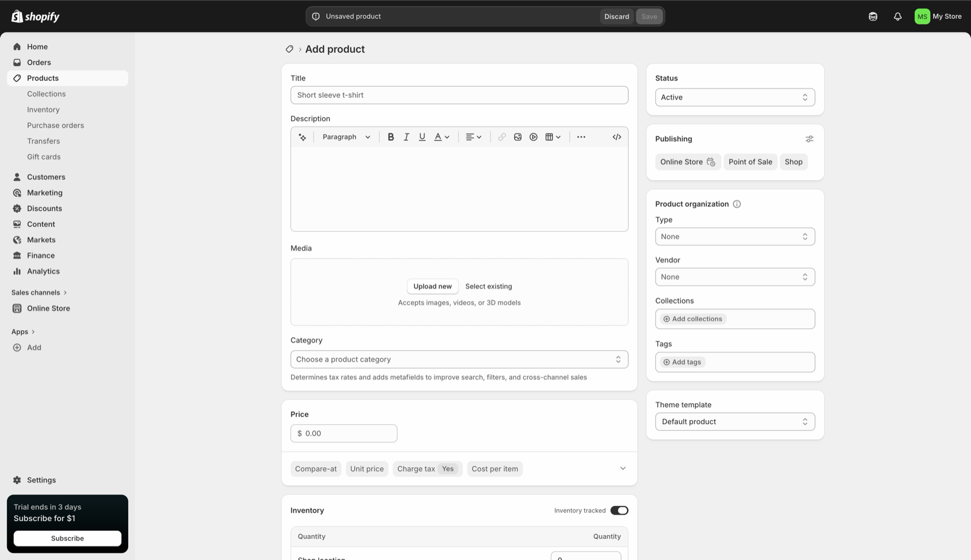
Task: Open the Vendor dropdown
Action: coord(735,277)
